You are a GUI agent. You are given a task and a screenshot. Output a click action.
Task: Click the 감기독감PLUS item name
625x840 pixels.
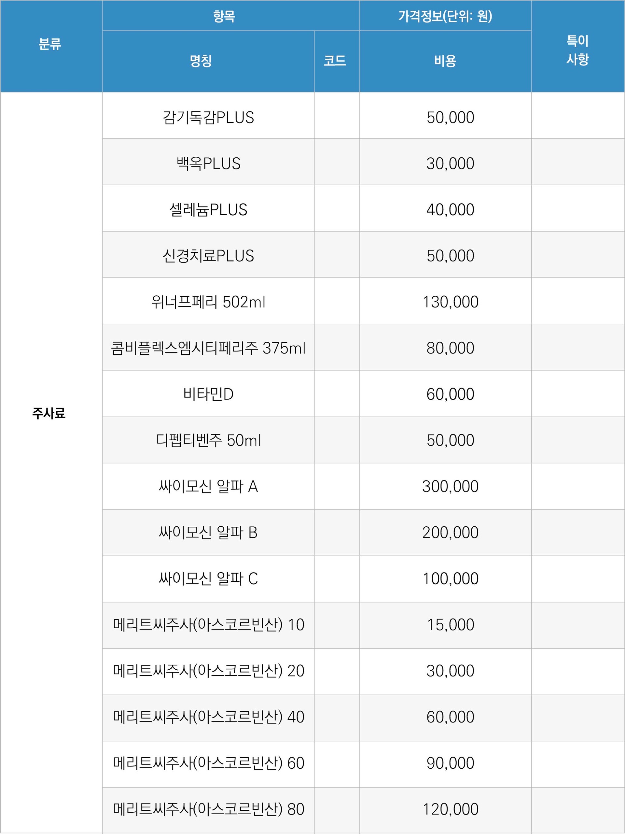pyautogui.click(x=208, y=117)
